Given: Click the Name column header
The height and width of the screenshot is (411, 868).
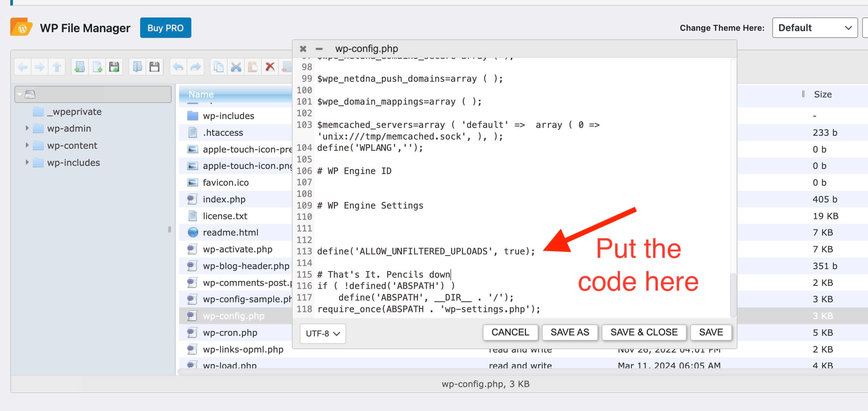Looking at the screenshot, I should coord(201,94).
